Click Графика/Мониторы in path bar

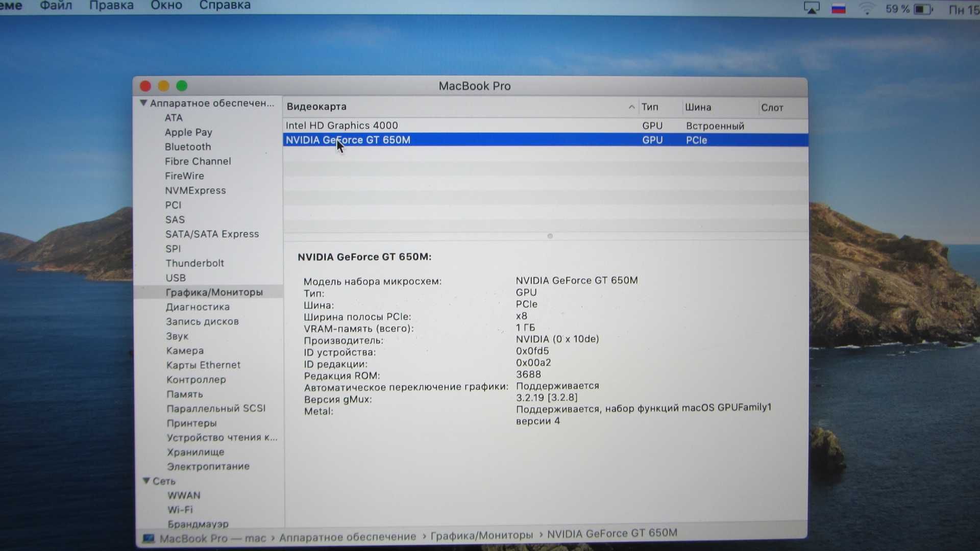(482, 536)
